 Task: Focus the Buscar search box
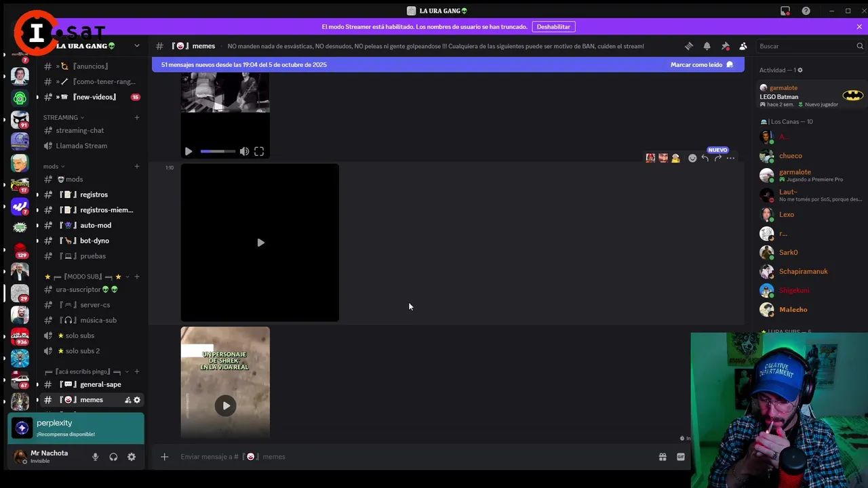click(x=810, y=46)
